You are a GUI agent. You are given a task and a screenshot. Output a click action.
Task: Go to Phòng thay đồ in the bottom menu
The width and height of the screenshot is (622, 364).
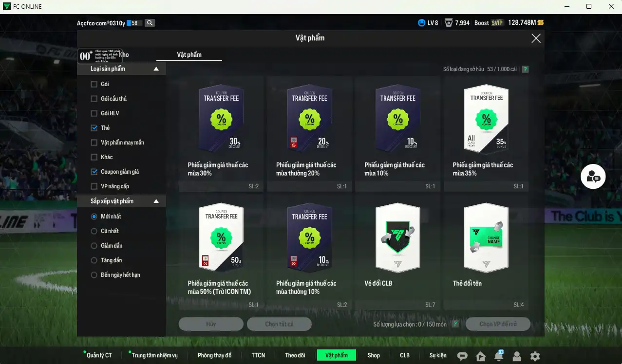tap(214, 355)
